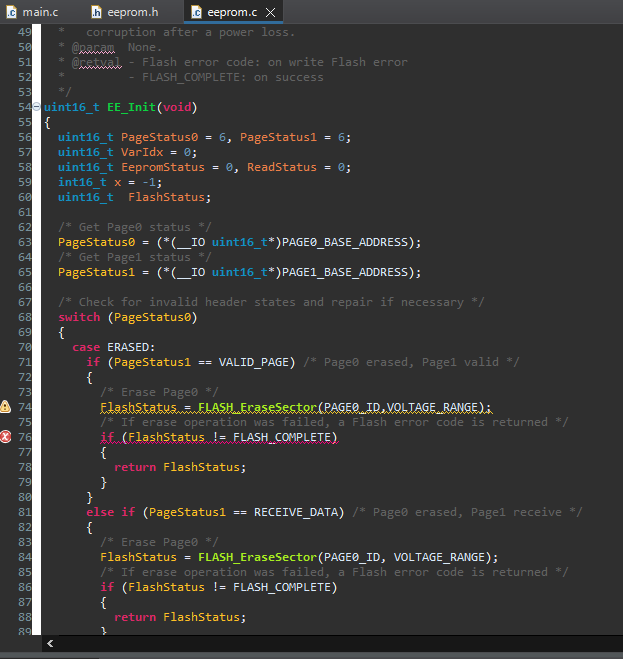
Task: Click the EE_Init function name
Action: (x=132, y=107)
